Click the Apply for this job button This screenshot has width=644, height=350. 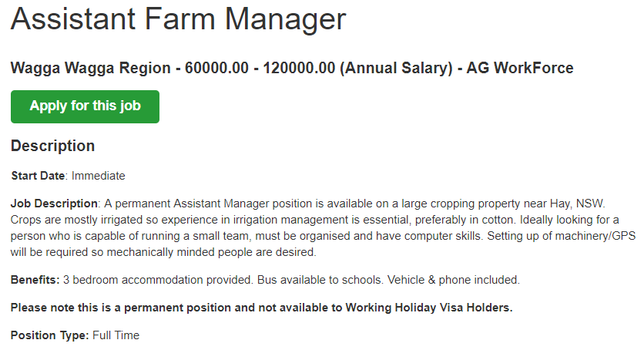[x=85, y=106]
